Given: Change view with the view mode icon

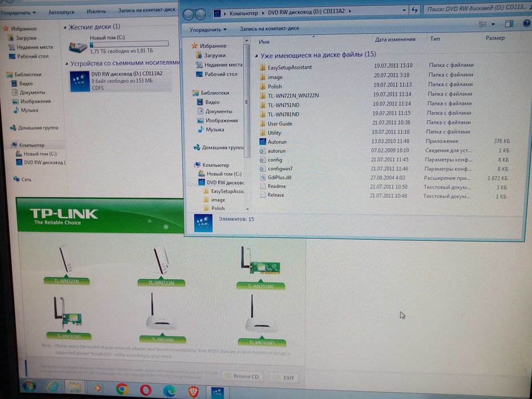Looking at the screenshot, I should point(482,24).
